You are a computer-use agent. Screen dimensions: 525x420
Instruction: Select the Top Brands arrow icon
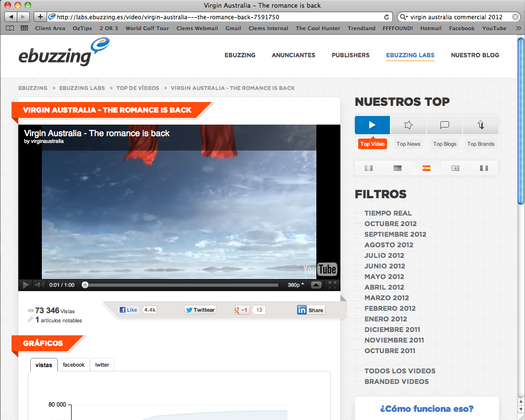click(x=480, y=125)
